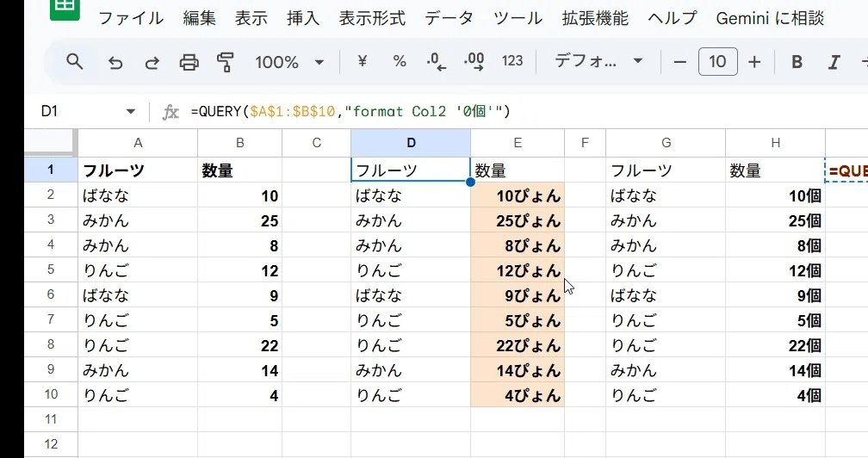Open the 表示 menu

tap(251, 18)
